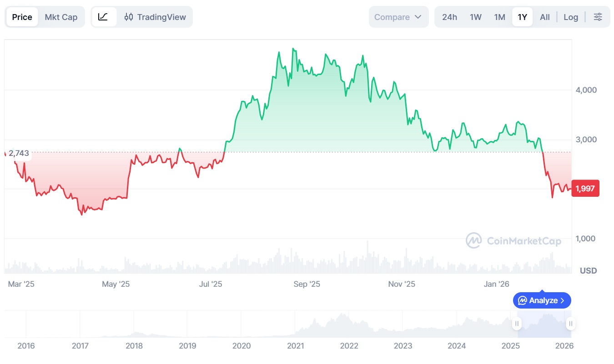This screenshot has height=364, width=614.
Task: Switch to Price view
Action: click(x=22, y=17)
